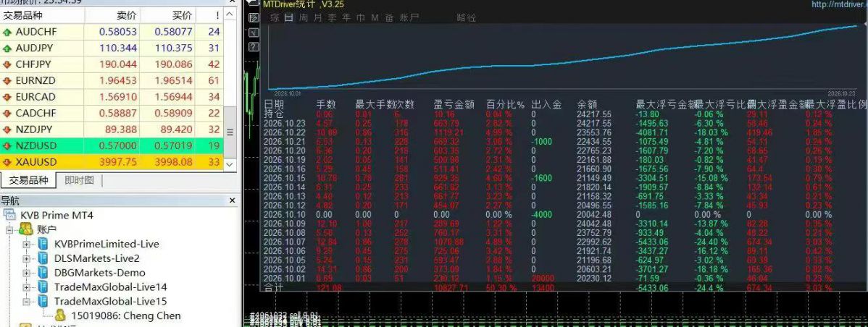The image size is (868, 327).
Task: Click XAUUSD bid price 3997.75
Action: coord(117,162)
